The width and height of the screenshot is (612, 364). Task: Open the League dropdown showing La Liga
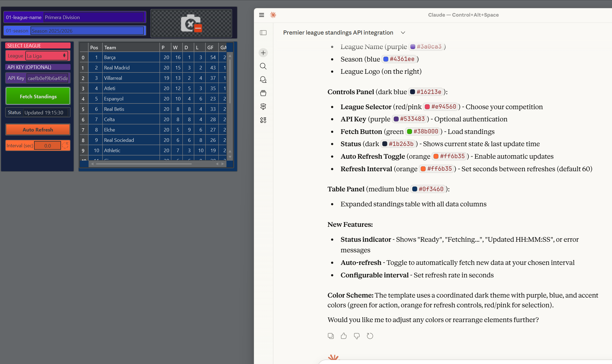(47, 56)
